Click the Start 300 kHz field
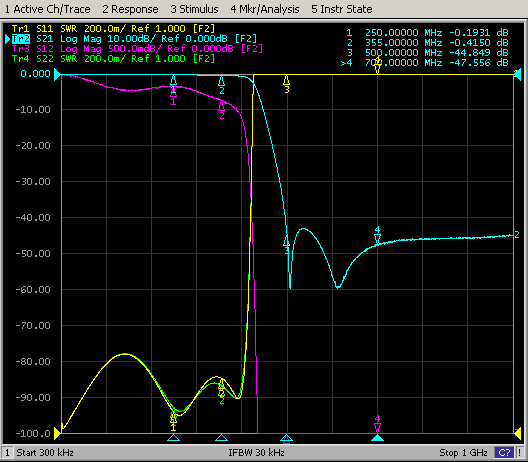The image size is (528, 462). click(x=45, y=453)
